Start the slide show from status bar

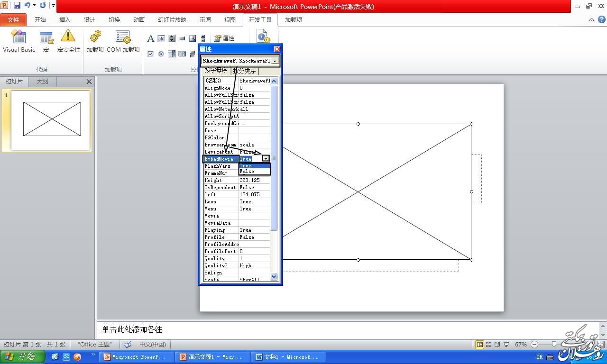(506, 345)
